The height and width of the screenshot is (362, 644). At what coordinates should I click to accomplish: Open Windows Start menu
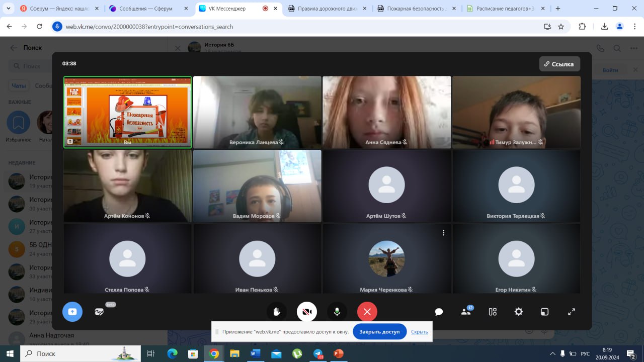click(10, 353)
